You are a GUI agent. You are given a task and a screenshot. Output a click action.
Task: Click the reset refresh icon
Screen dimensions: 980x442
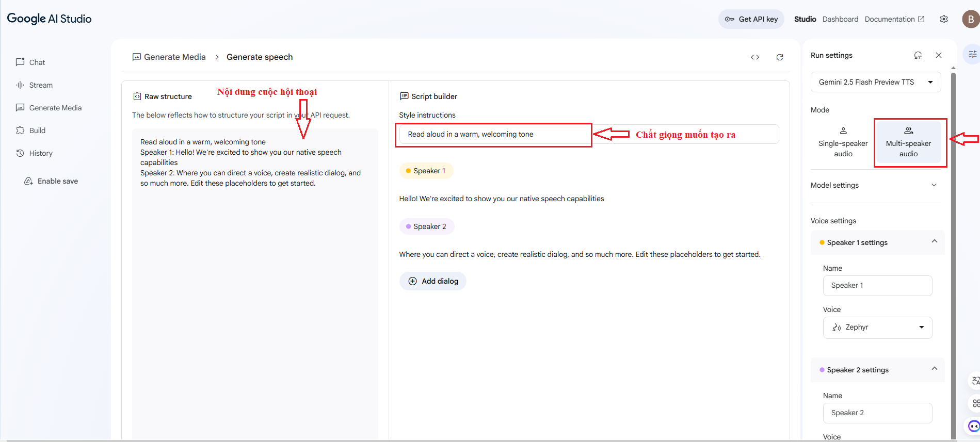[780, 57]
